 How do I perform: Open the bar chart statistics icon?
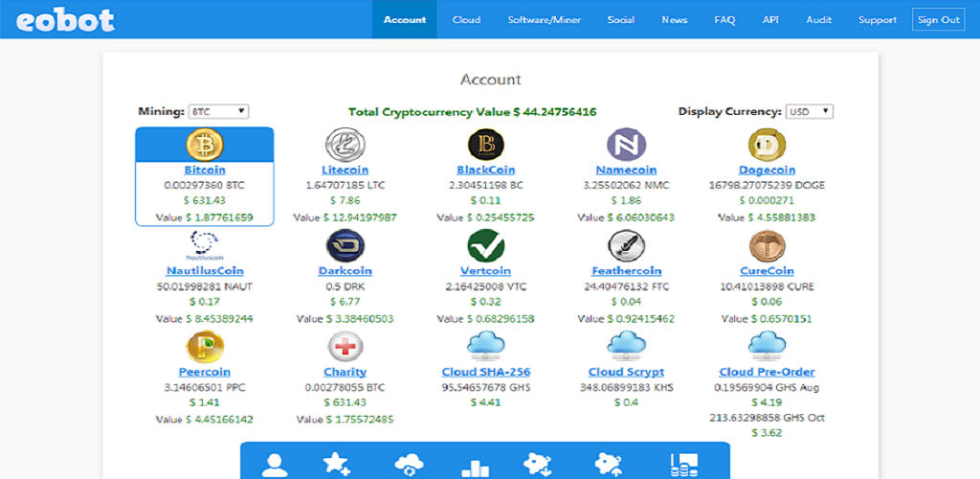click(x=475, y=468)
